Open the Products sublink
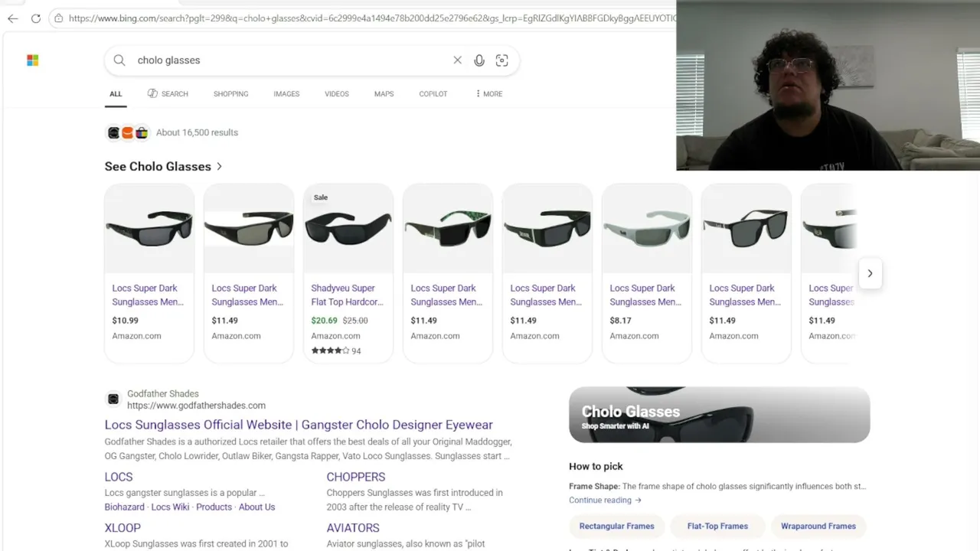Image resolution: width=980 pixels, height=551 pixels. coord(214,507)
